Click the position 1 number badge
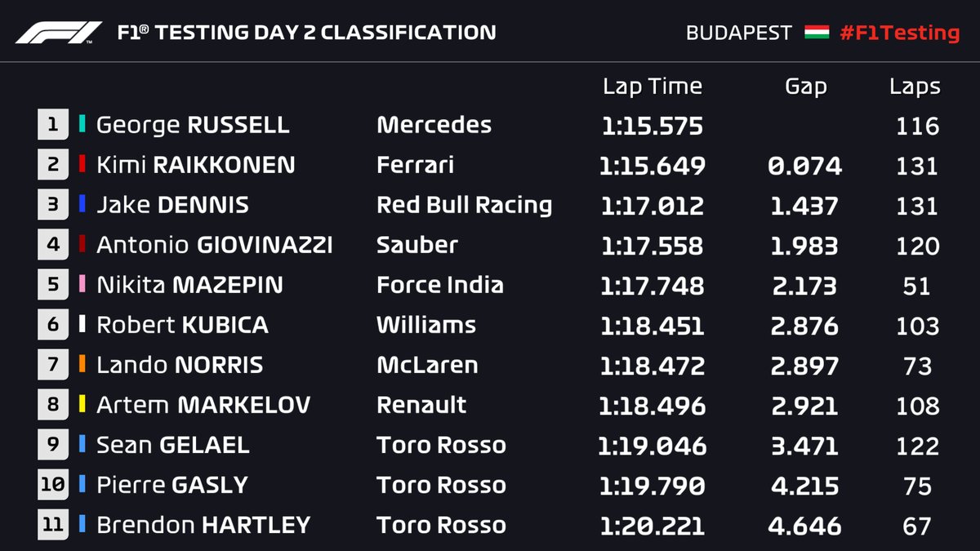The image size is (980, 551). (x=52, y=125)
